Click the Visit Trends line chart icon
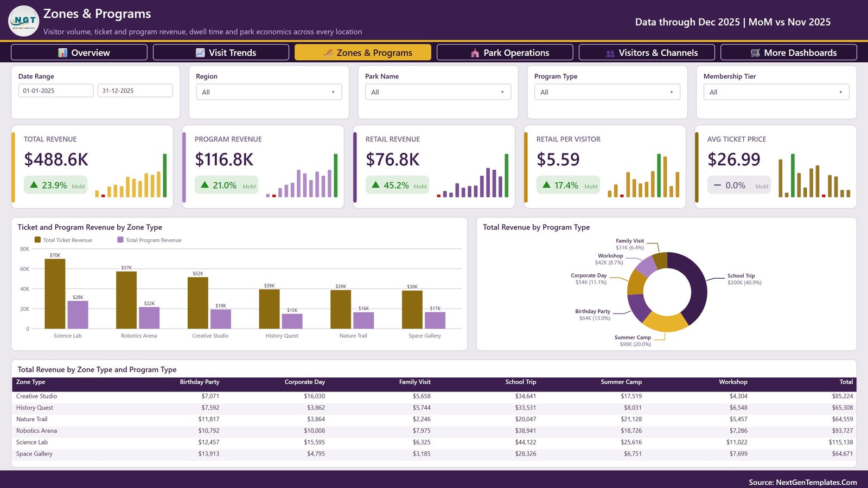868x488 pixels. point(200,53)
